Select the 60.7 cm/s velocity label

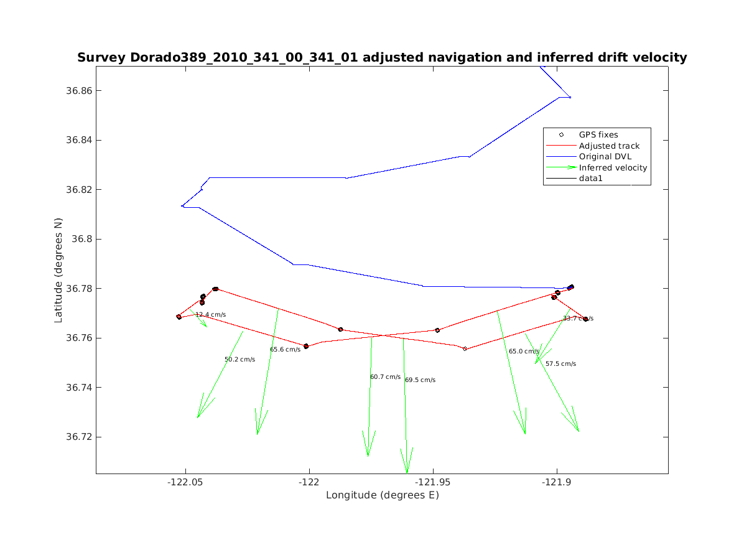click(x=385, y=377)
